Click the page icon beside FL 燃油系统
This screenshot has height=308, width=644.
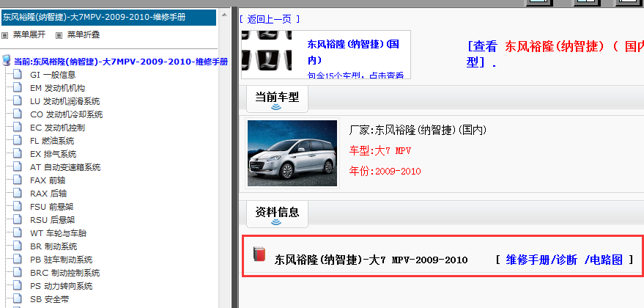tap(17, 141)
